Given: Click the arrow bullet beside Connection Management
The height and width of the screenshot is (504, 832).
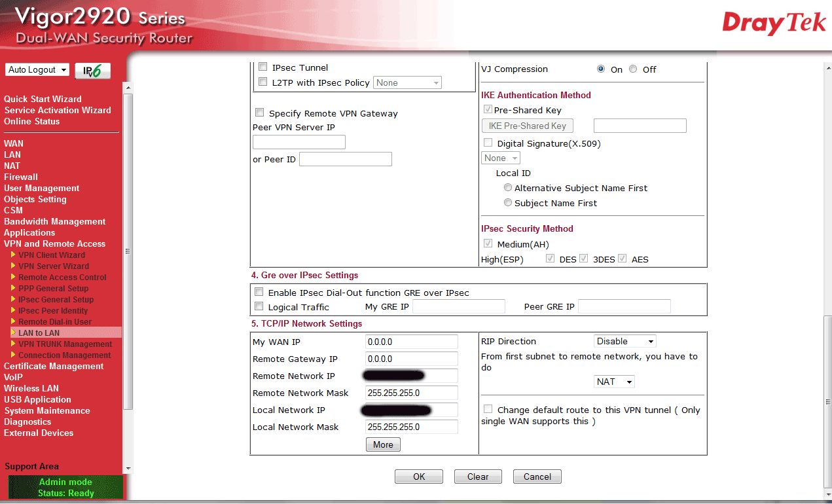Looking at the screenshot, I should point(13,355).
